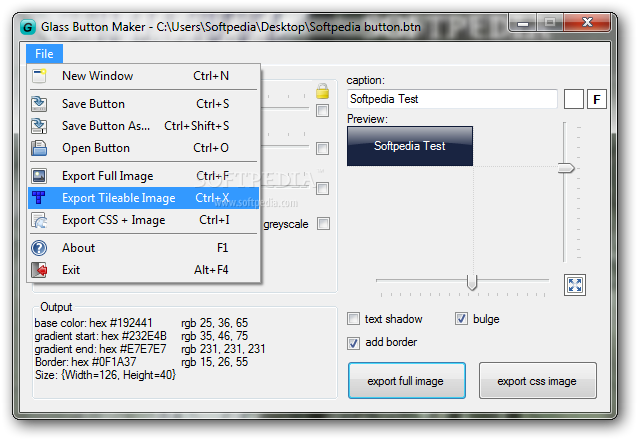
Task: Click the Save Button disk icon
Action: (x=39, y=103)
